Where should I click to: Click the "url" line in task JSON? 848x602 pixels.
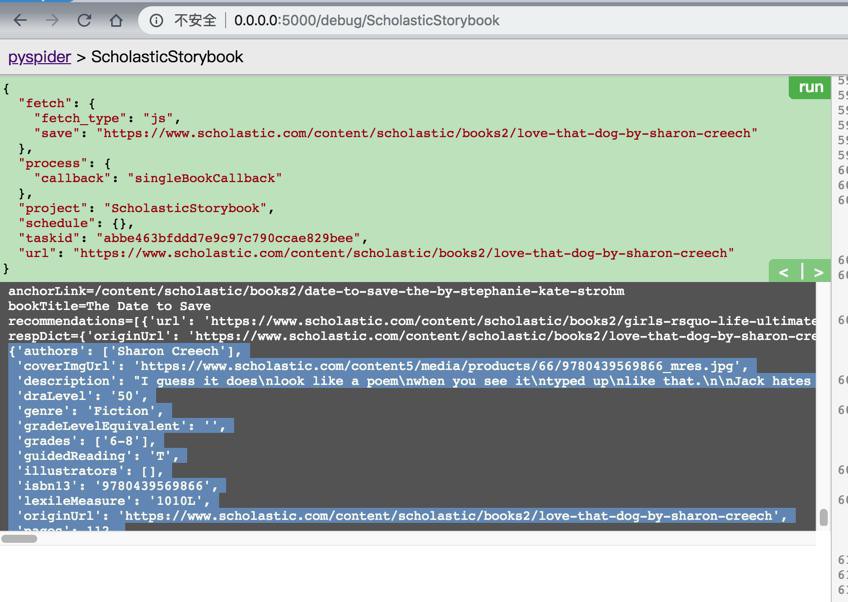tap(376, 253)
